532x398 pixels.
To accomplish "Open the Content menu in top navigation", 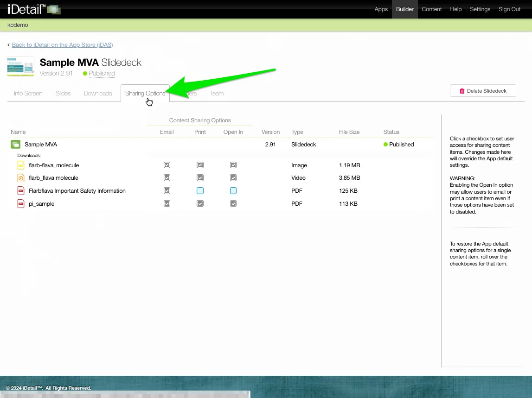I will 431,9.
